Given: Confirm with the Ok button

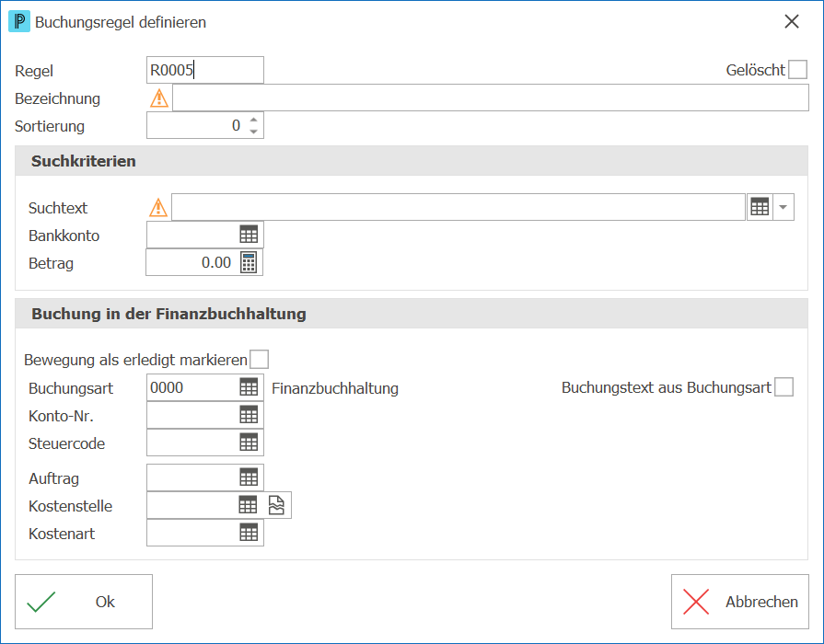Looking at the screenshot, I should coord(84,602).
